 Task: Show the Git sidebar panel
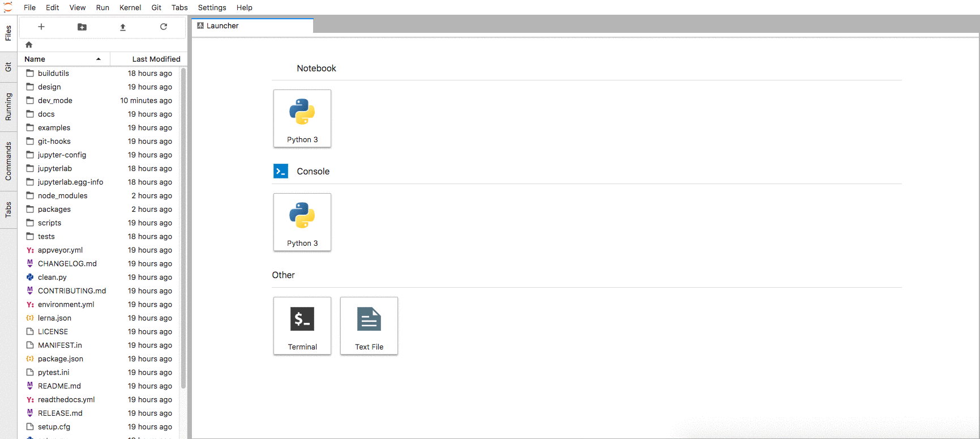coord(8,67)
